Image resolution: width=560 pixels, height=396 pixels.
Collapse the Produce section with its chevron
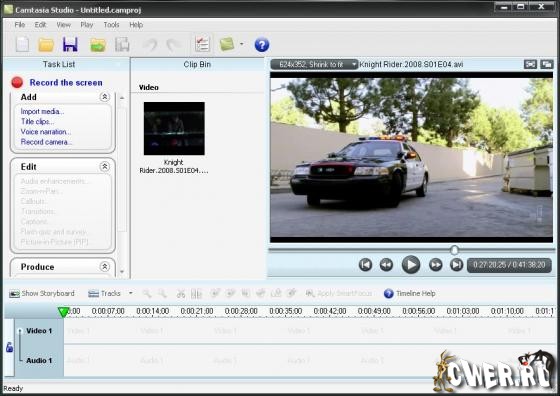click(x=105, y=266)
